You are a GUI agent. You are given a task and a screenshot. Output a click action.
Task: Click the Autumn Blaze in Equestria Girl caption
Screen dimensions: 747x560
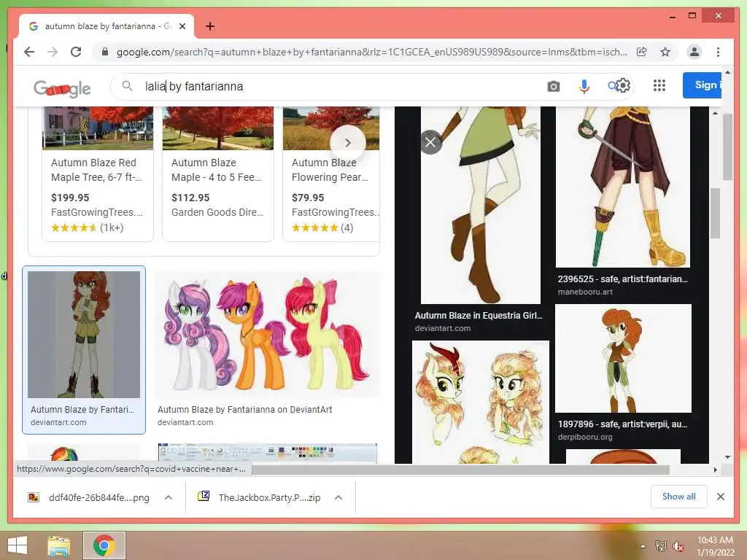pos(479,315)
